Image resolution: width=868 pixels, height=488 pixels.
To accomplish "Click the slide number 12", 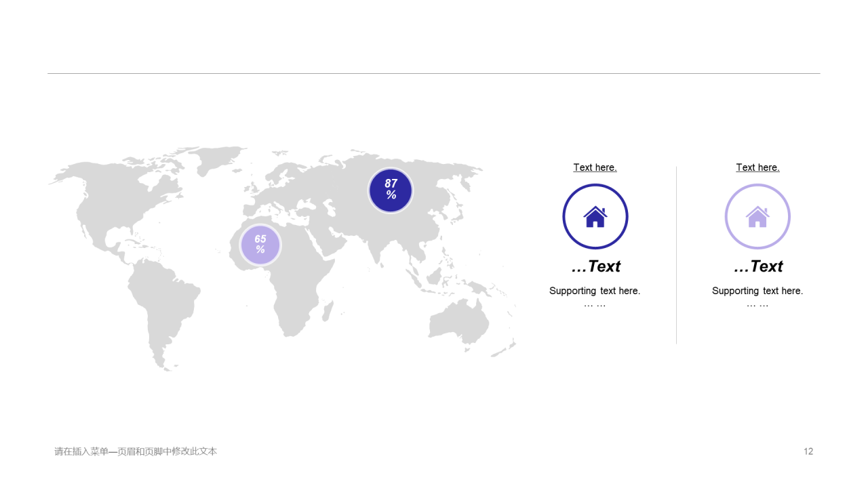I will pyautogui.click(x=808, y=451).
